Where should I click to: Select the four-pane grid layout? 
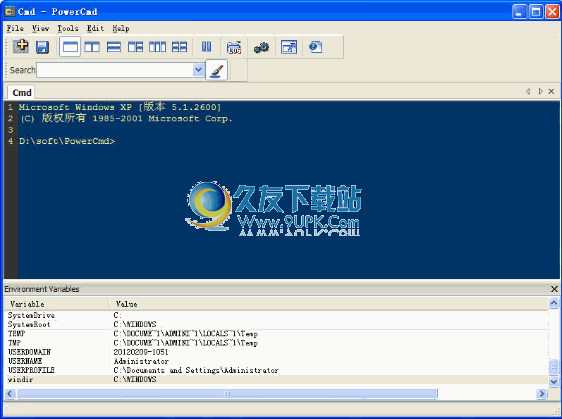(x=180, y=47)
